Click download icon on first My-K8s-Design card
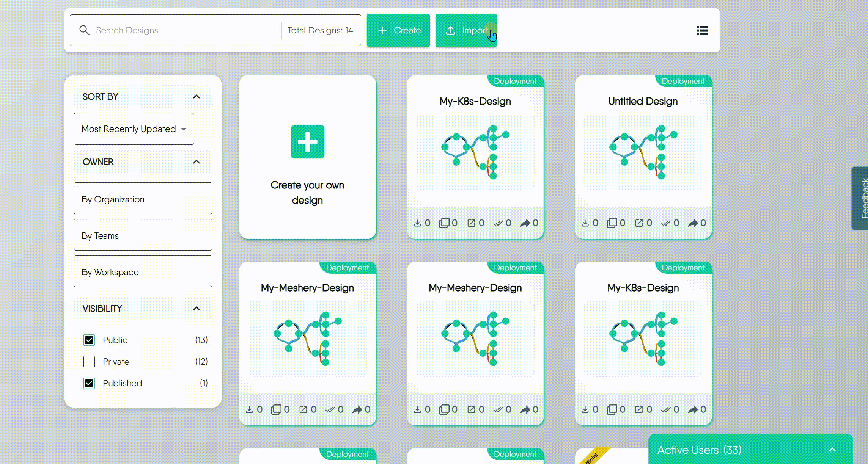Viewport: 868px width, 464px height. 417,223
